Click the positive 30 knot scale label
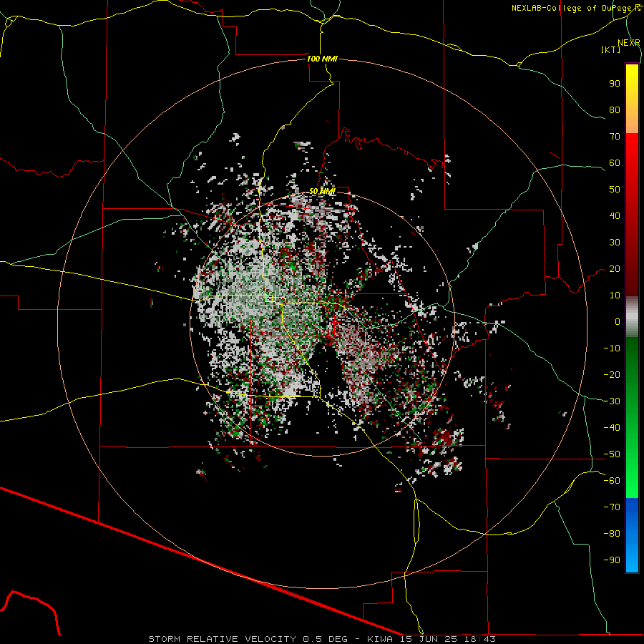Viewport: 644px width, 644px height. [615, 243]
